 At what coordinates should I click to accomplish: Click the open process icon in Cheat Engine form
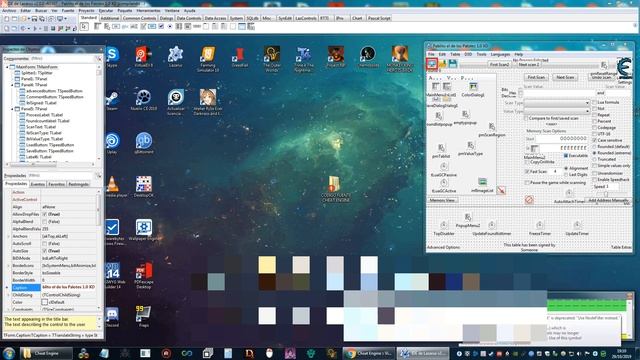[x=432, y=63]
